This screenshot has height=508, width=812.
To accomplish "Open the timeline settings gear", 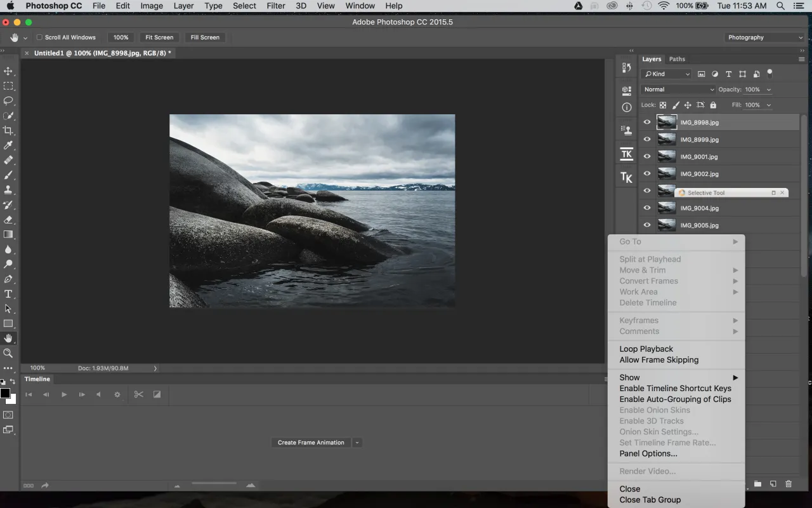I will pos(117,394).
